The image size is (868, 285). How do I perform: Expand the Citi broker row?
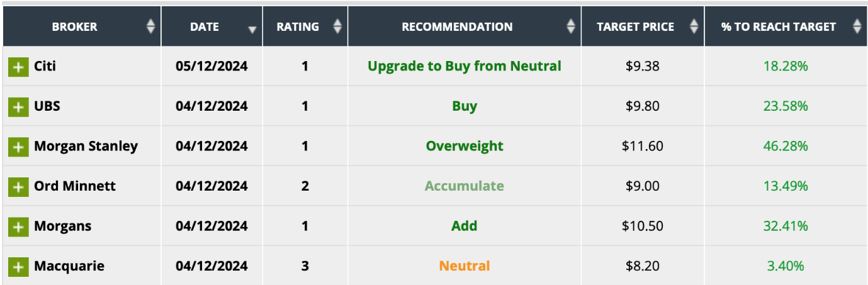[x=18, y=67]
